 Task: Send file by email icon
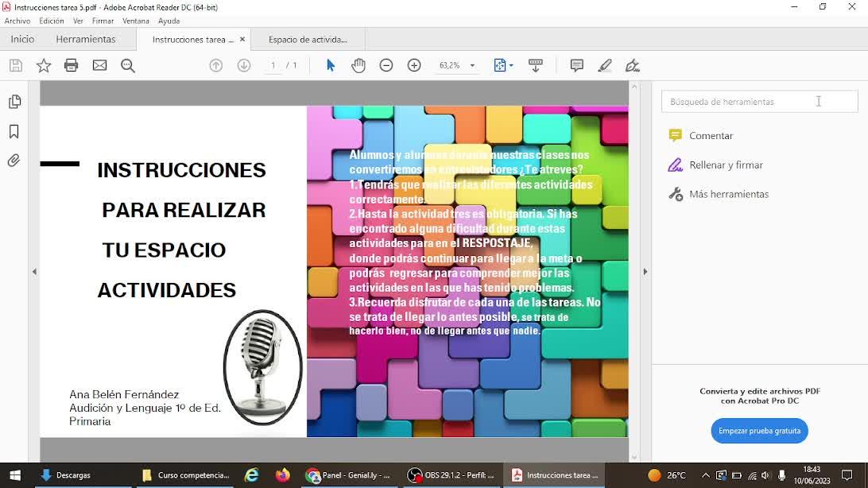coord(99,66)
